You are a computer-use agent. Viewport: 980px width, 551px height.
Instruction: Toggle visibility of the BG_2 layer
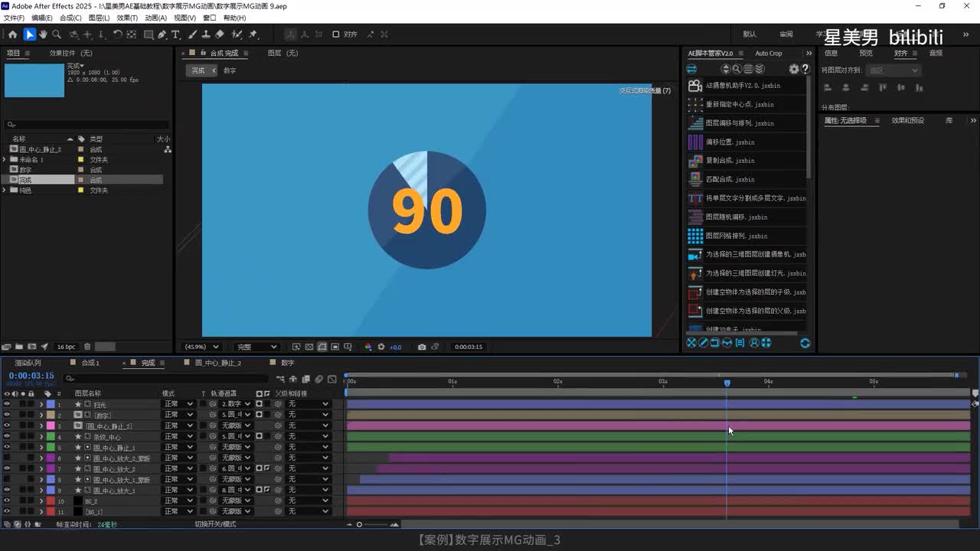coord(7,500)
